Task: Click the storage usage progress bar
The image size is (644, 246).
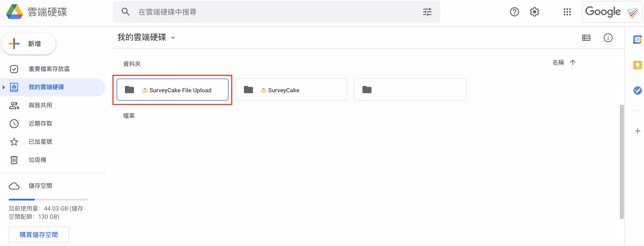Action: (48, 199)
